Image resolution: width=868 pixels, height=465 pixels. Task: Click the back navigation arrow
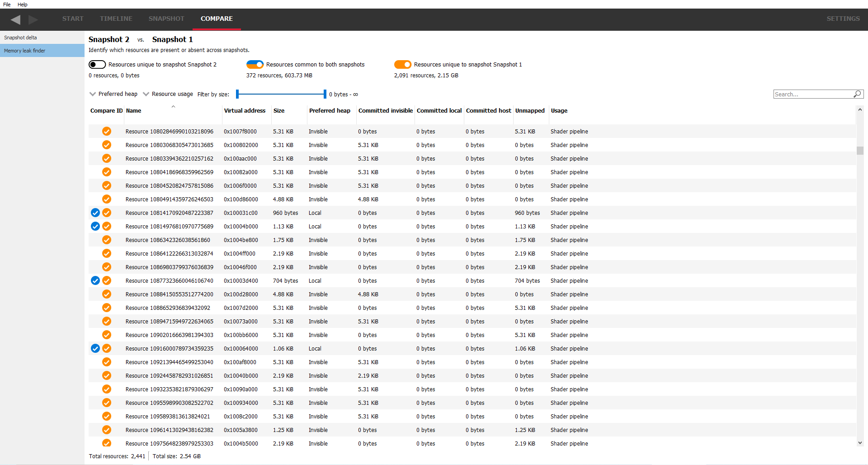tap(16, 20)
